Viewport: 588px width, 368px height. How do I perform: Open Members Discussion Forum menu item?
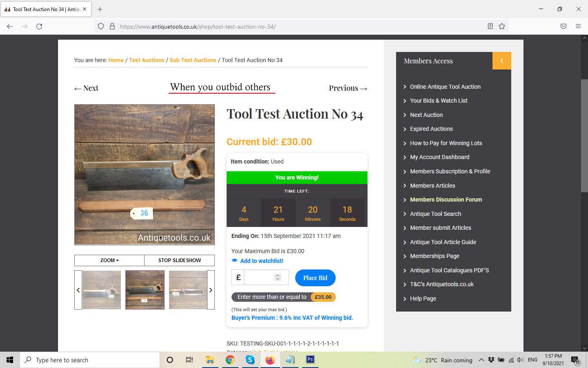[446, 200]
